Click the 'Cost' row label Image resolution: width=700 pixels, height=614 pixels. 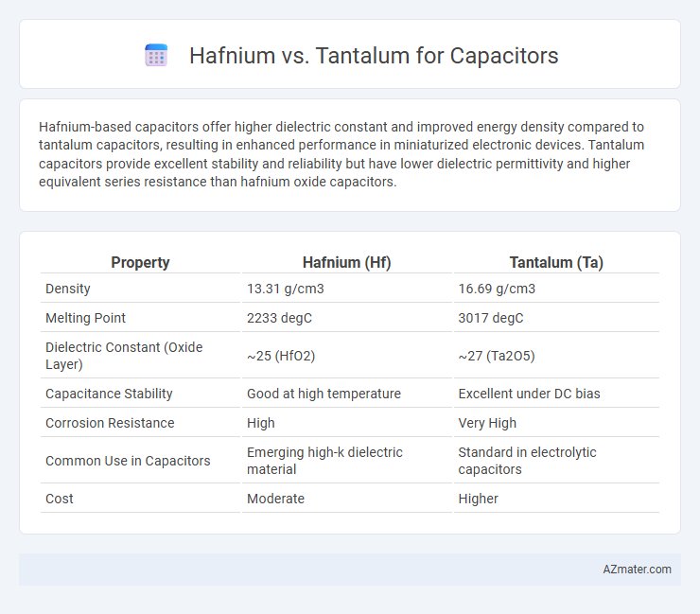(x=60, y=499)
